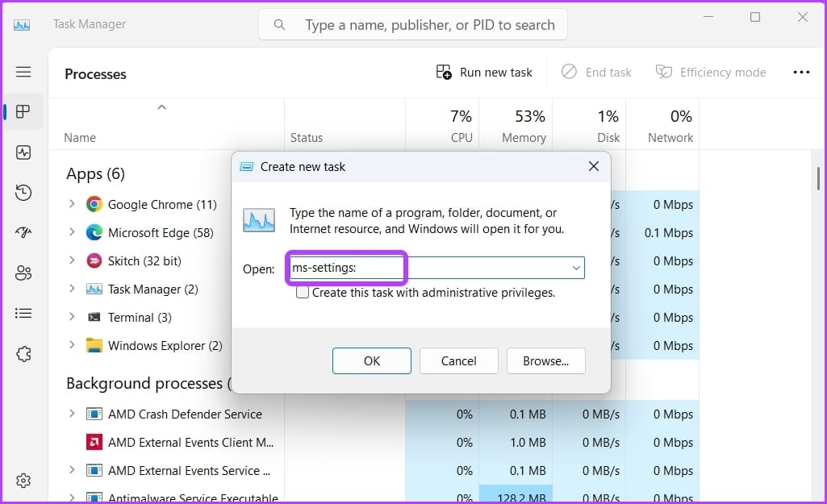Open the Details sidebar icon
This screenshot has width=827, height=504.
coord(23,313)
